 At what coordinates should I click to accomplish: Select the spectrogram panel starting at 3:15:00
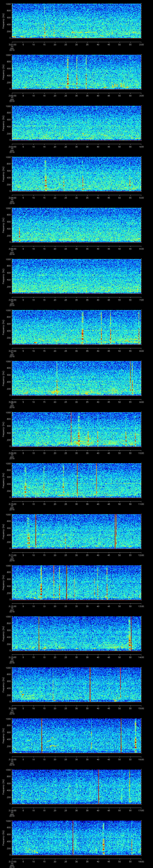pyautogui.click(x=77, y=736)
